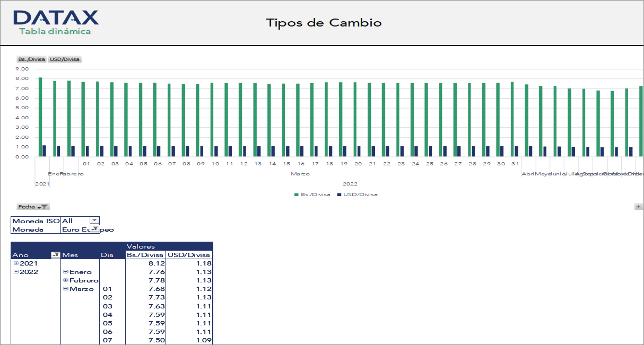Open the Moneda ISO dropdown showing All

(x=94, y=219)
